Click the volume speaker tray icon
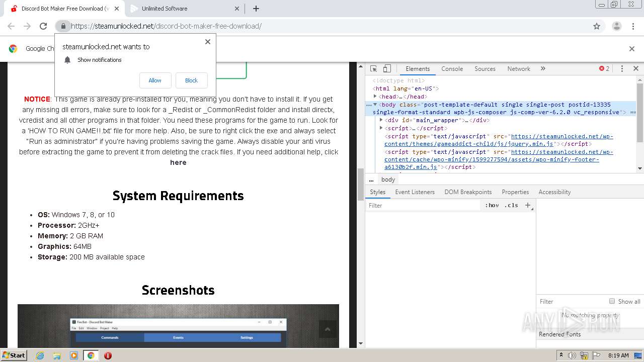This screenshot has height=362, width=644. (x=573, y=355)
